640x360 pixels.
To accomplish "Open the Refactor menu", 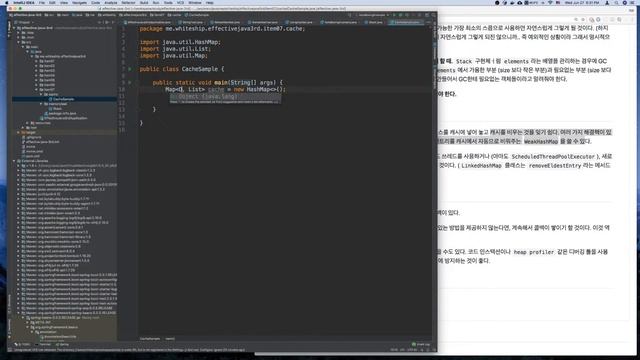I will click(x=128, y=2).
